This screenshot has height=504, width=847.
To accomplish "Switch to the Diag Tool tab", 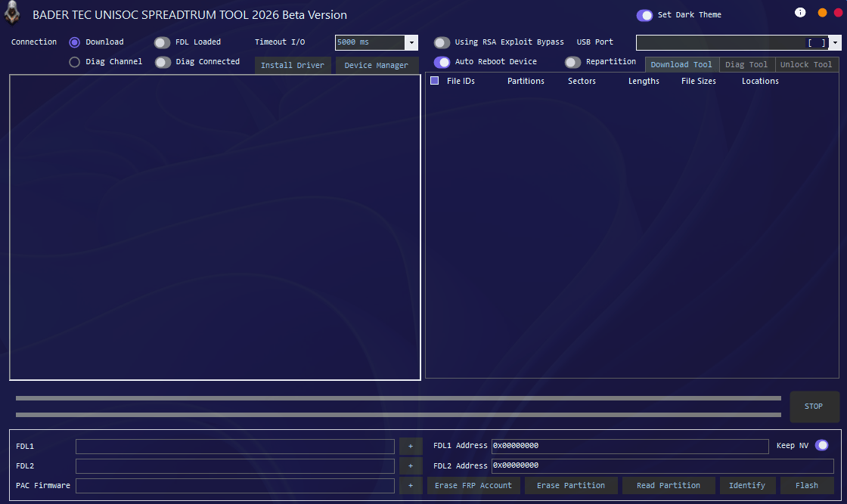I will coord(746,65).
